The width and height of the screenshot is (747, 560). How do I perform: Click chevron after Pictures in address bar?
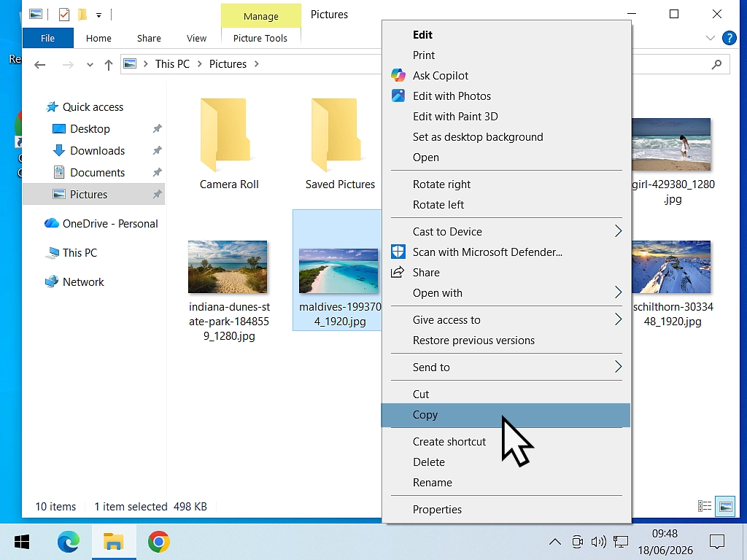[x=256, y=64]
